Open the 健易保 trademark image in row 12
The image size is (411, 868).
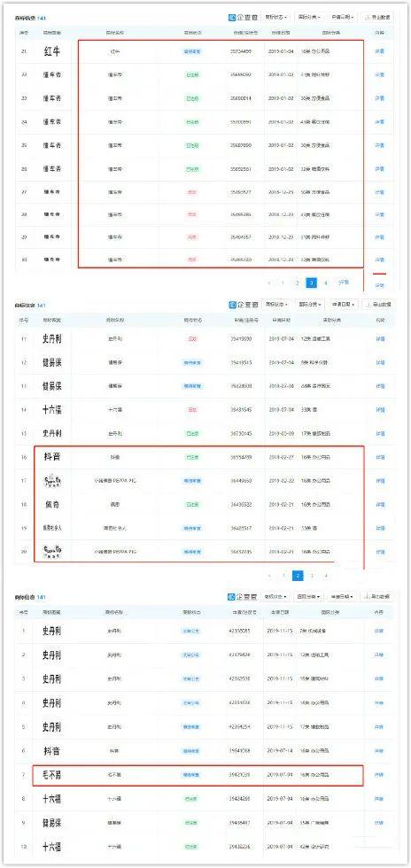tap(51, 362)
